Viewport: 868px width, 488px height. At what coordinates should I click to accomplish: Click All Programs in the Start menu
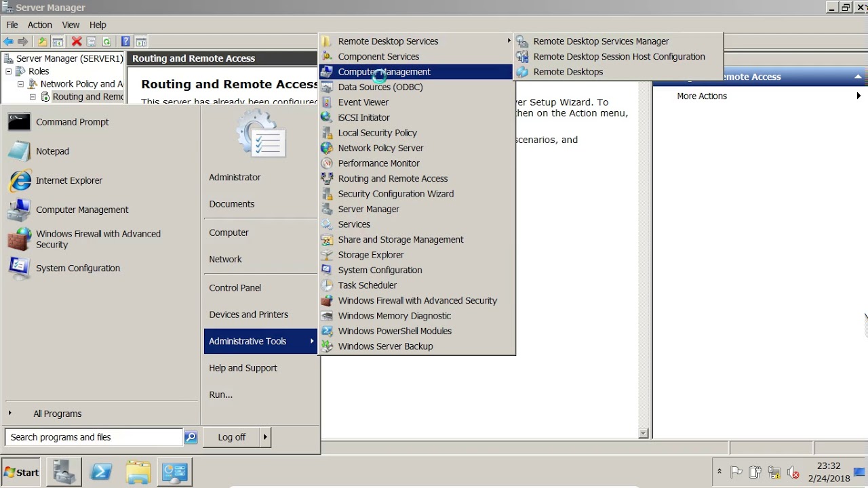tap(58, 413)
